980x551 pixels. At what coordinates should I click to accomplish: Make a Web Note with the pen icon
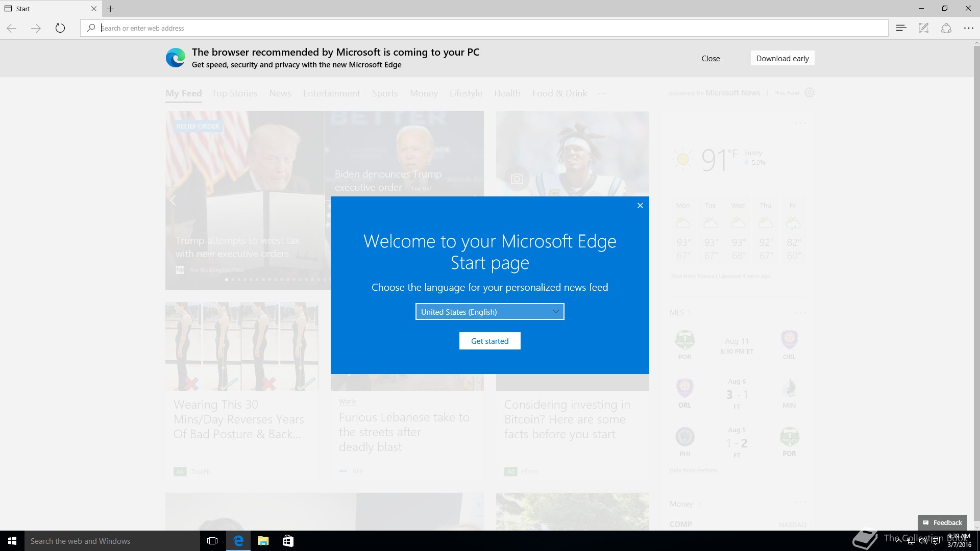coord(923,28)
